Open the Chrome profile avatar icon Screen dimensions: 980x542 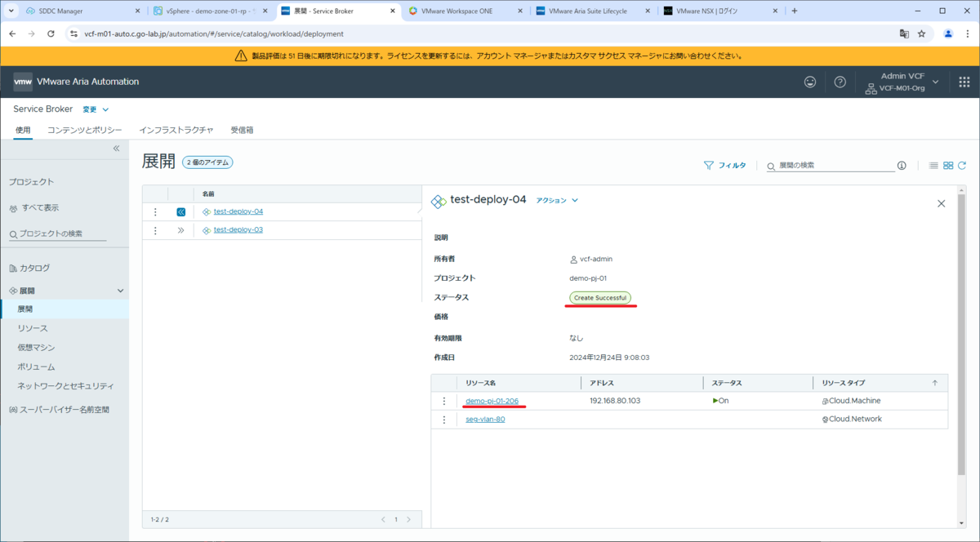[948, 34]
